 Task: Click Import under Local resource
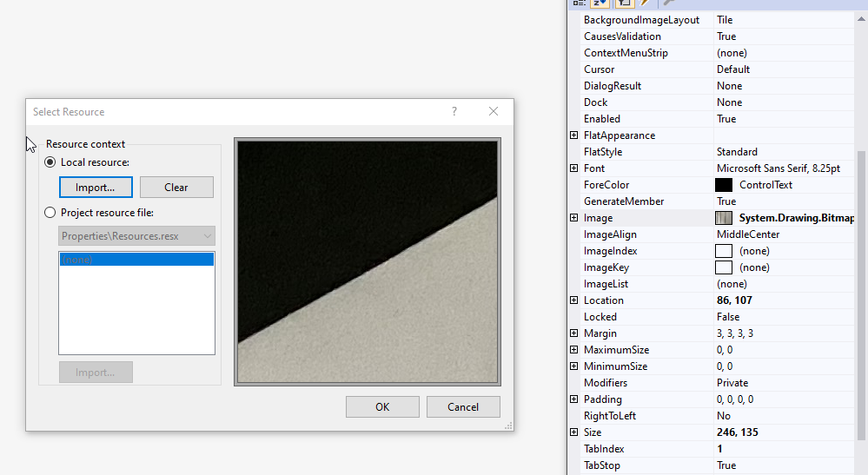click(x=96, y=187)
